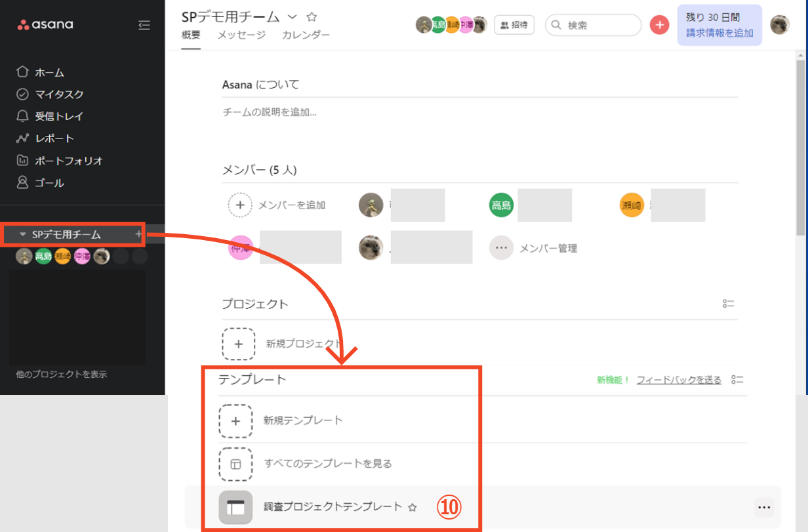This screenshot has height=532, width=808.
Task: Open the 調査プロジェクトテンプレート template
Action: 333,506
